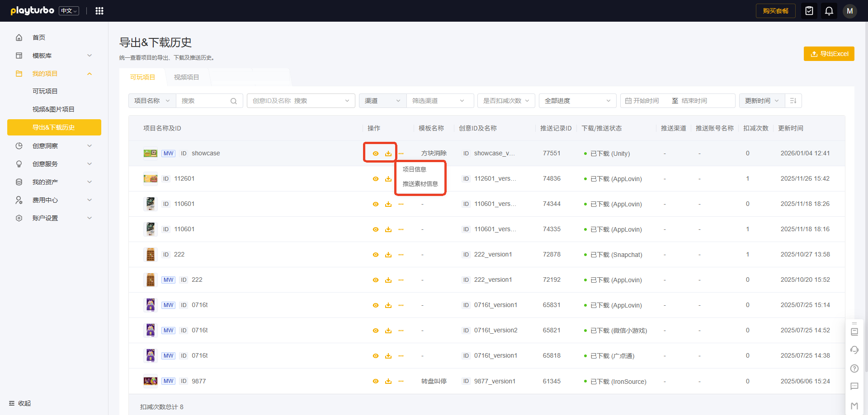Open the 全部进度 progress dropdown
Screen dimensions: 868x415
pyautogui.click(x=577, y=101)
